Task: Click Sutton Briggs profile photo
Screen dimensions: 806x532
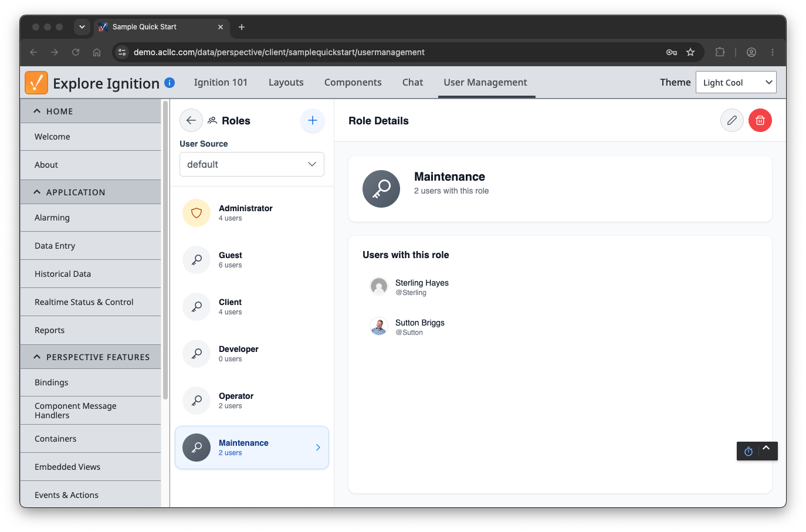Action: (x=379, y=326)
